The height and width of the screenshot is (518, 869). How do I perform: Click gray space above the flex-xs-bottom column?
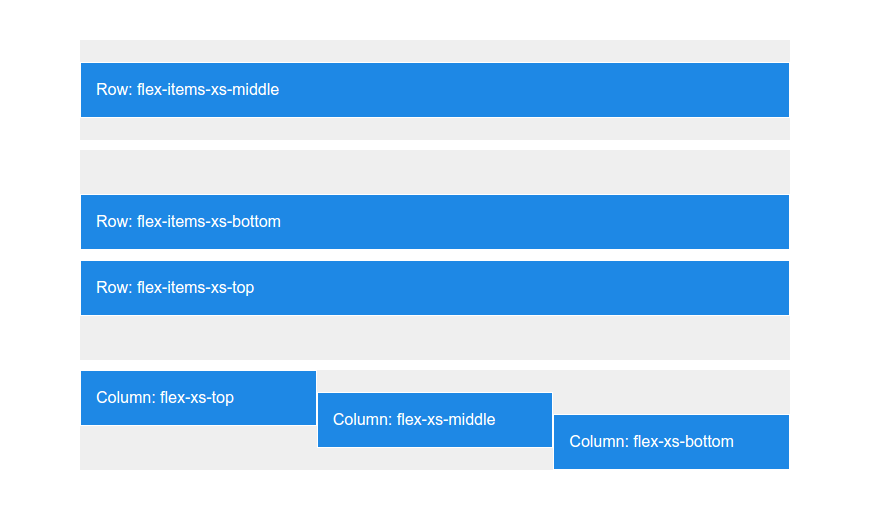click(671, 392)
